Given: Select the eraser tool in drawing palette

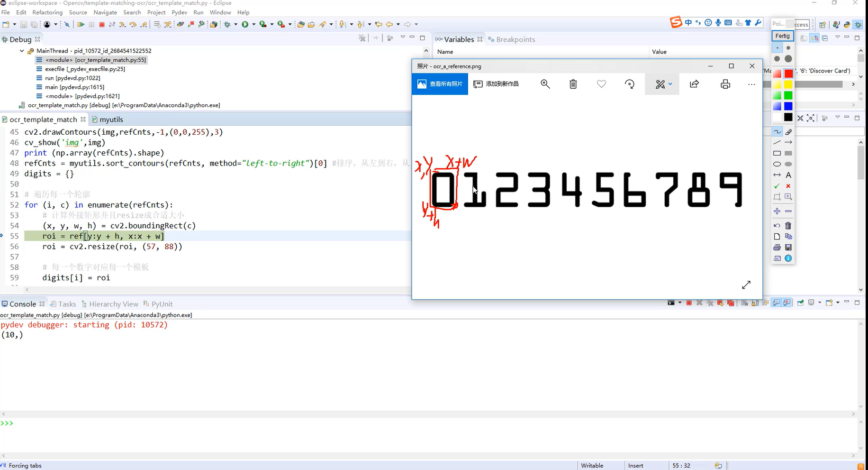Looking at the screenshot, I should pos(788,132).
